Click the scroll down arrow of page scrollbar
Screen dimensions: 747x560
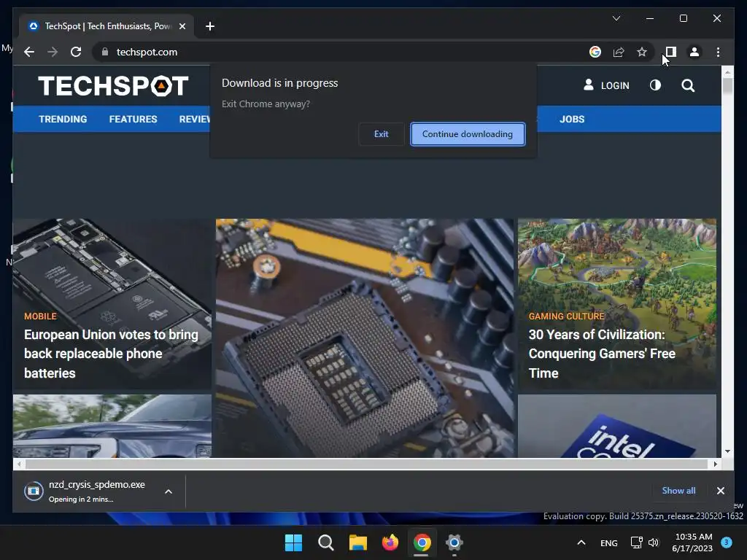click(727, 451)
